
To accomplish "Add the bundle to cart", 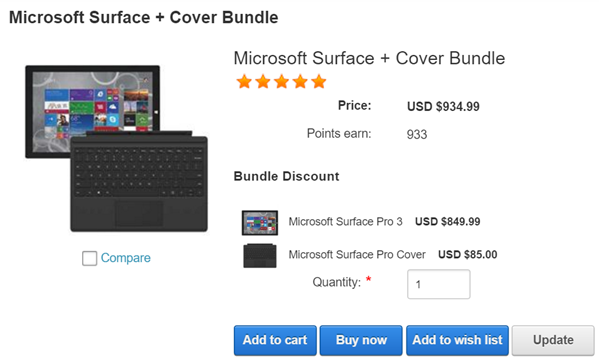I will tap(275, 340).
